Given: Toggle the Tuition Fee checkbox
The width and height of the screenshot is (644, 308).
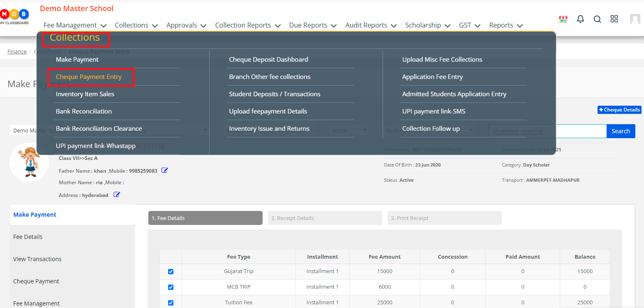Looking at the screenshot, I should pos(171,303).
